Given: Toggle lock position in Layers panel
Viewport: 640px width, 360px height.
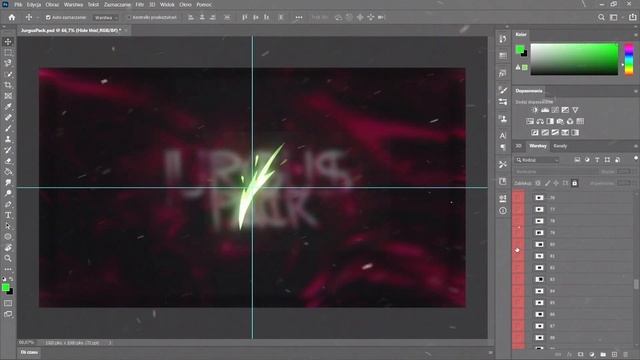Looking at the screenshot, I should (556, 183).
